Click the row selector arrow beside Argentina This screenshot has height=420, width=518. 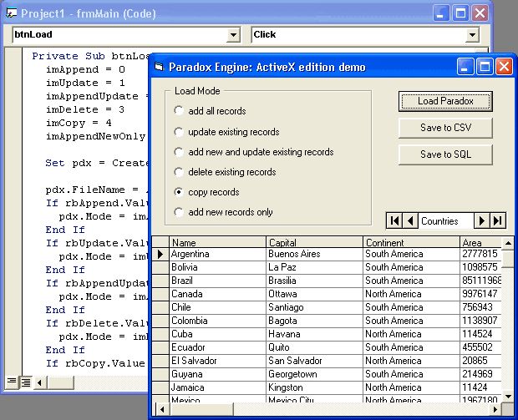point(160,254)
